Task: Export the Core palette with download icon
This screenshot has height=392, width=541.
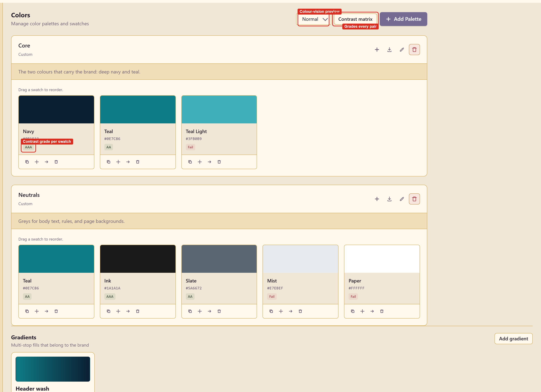Action: point(389,50)
